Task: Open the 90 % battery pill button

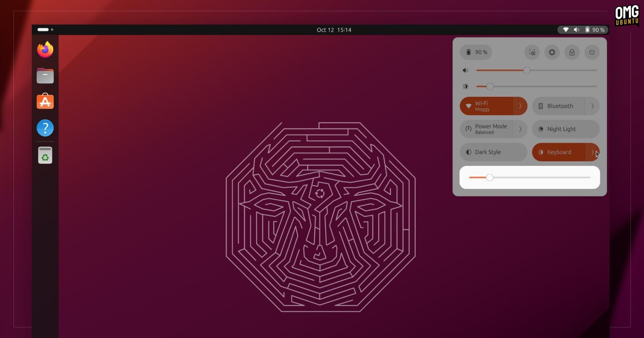Action: [x=476, y=52]
